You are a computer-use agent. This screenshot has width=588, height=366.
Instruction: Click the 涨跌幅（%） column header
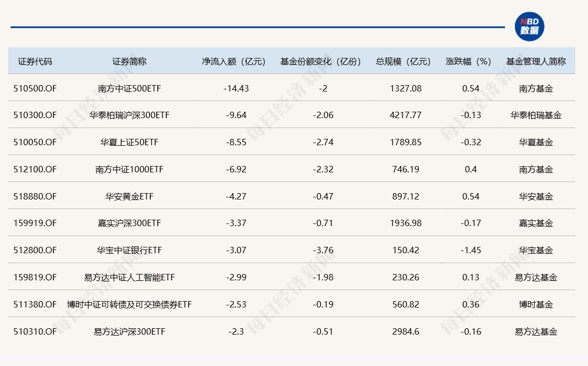pos(468,61)
